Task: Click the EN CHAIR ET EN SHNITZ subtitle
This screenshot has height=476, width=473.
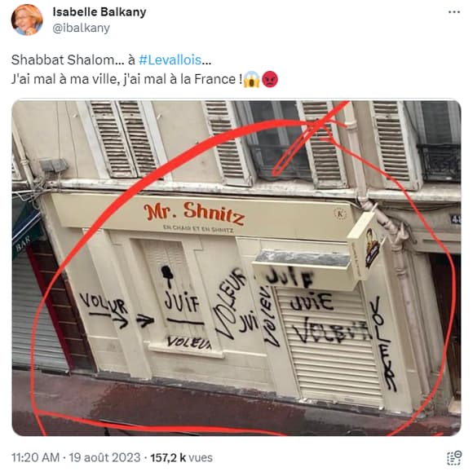Action: click(198, 229)
